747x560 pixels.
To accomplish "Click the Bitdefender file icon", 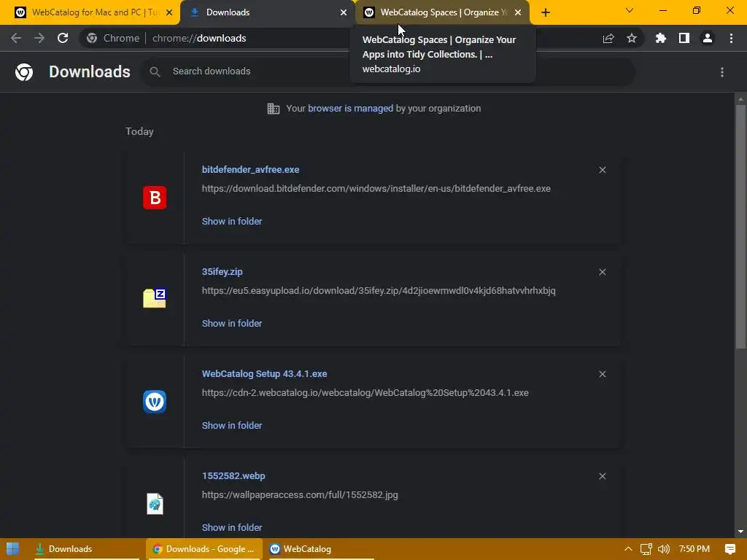I will [x=155, y=198].
